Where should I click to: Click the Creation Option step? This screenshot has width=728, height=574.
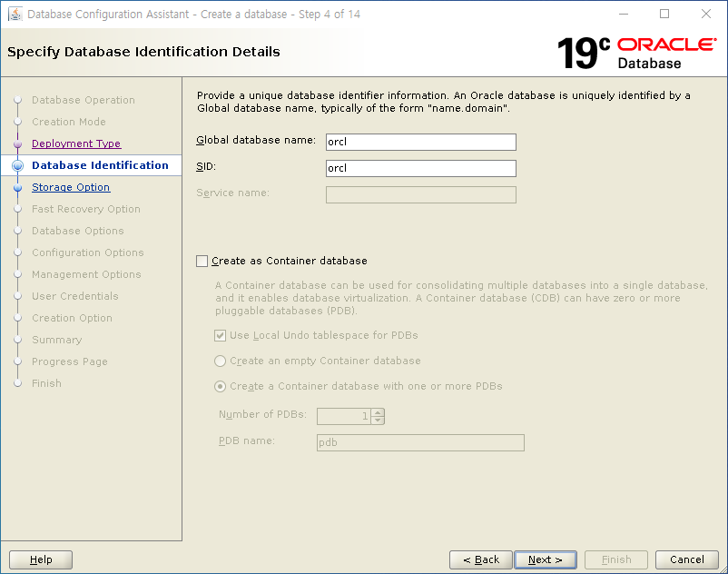coord(72,318)
